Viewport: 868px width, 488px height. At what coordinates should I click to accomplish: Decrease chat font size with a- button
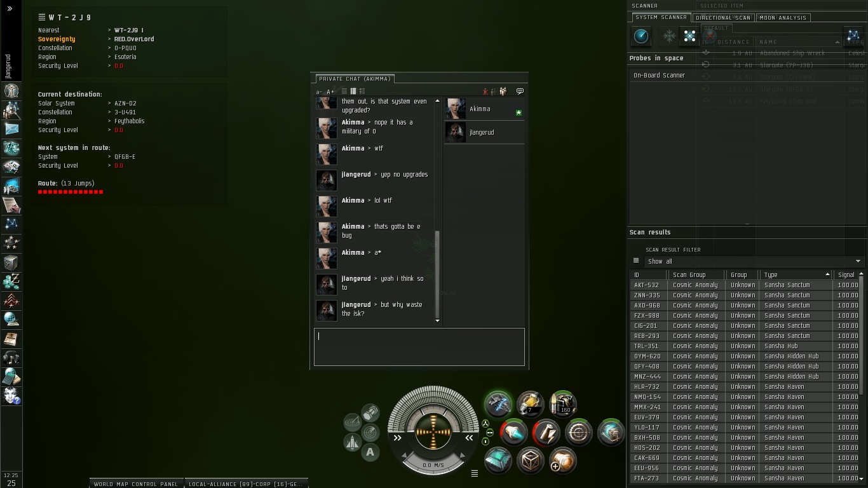319,91
